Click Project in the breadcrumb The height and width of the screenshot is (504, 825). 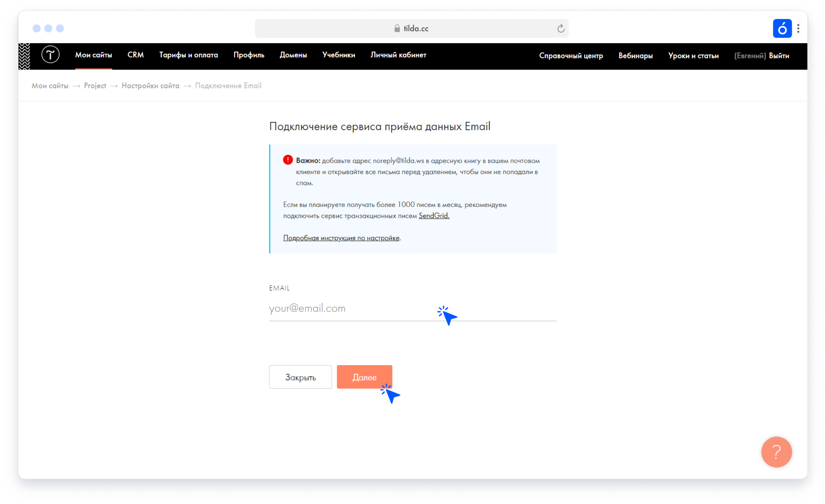95,86
